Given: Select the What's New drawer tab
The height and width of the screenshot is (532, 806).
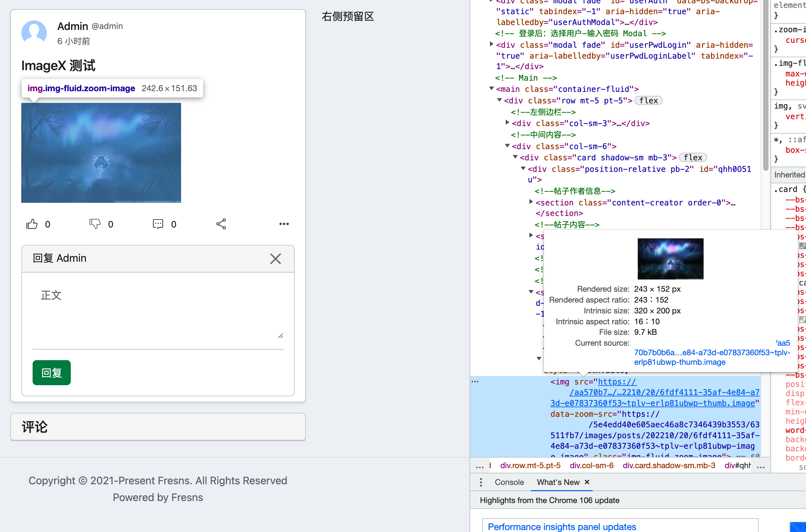Looking at the screenshot, I should click(558, 482).
